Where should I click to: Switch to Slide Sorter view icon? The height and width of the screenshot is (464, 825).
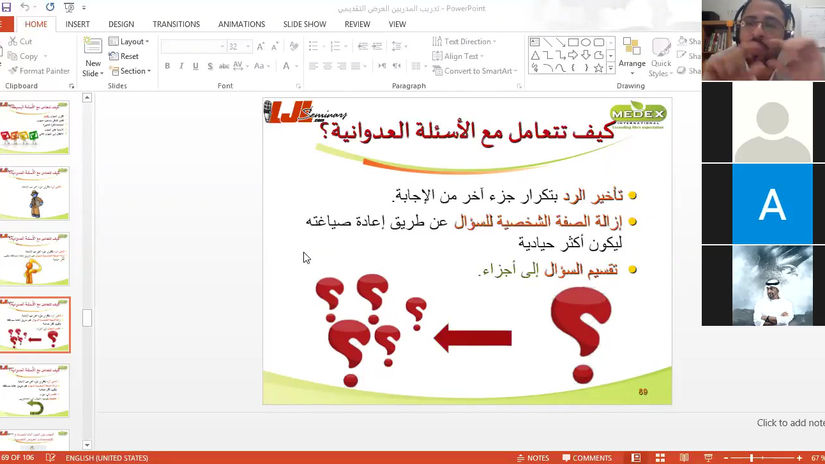pyautogui.click(x=660, y=458)
